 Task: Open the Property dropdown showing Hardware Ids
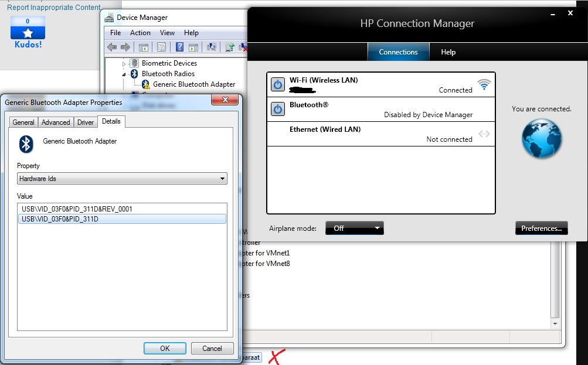123,178
